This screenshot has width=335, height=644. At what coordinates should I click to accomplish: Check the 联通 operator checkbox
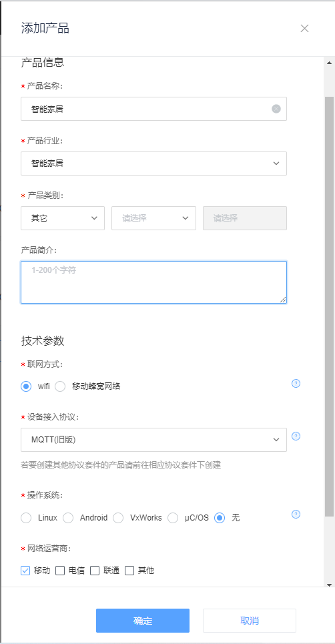(x=95, y=571)
